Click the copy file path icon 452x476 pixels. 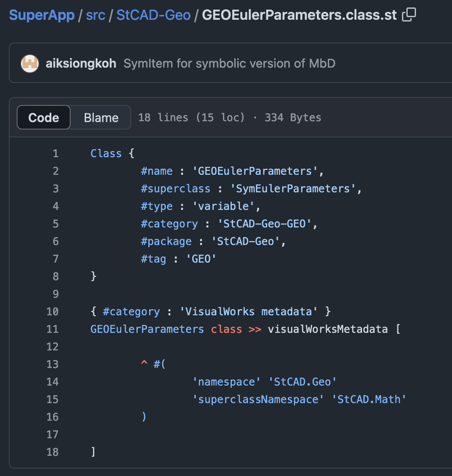(x=409, y=15)
